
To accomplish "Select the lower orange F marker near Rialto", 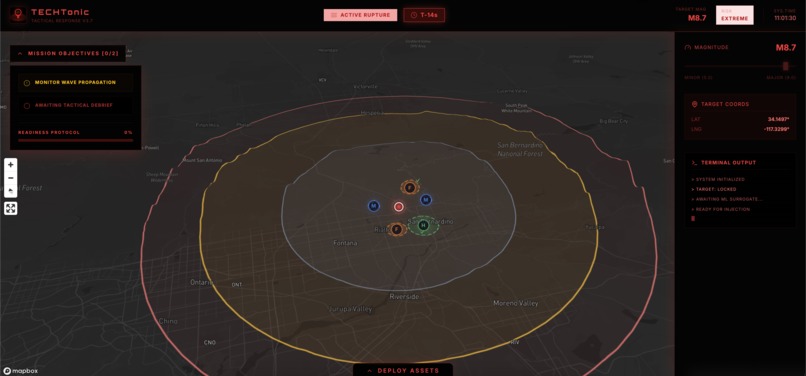I will tap(396, 229).
